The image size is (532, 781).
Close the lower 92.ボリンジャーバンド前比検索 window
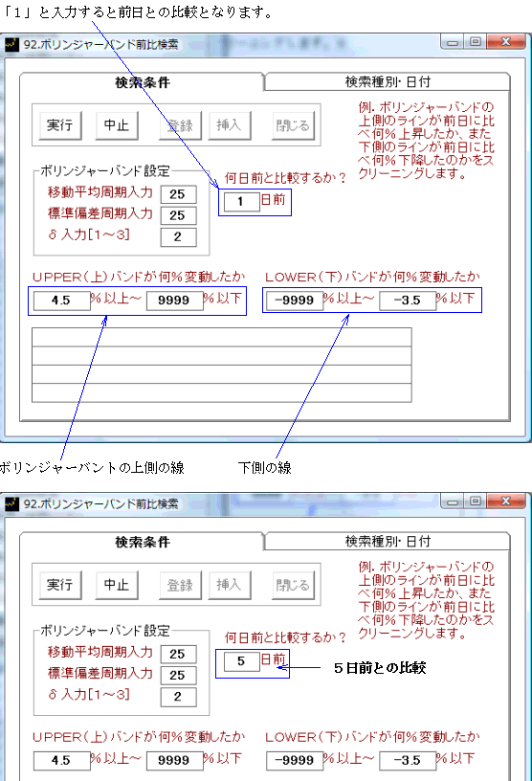click(x=505, y=502)
